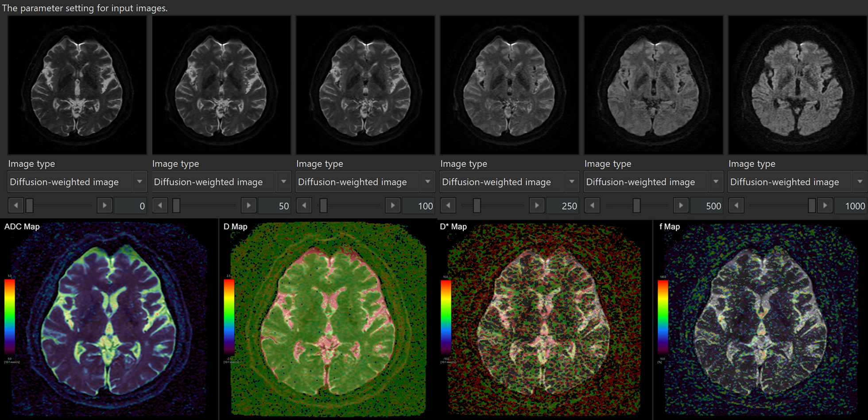
Task: Select the first diffusion-weighted brain thumbnail
Action: pyautogui.click(x=77, y=85)
